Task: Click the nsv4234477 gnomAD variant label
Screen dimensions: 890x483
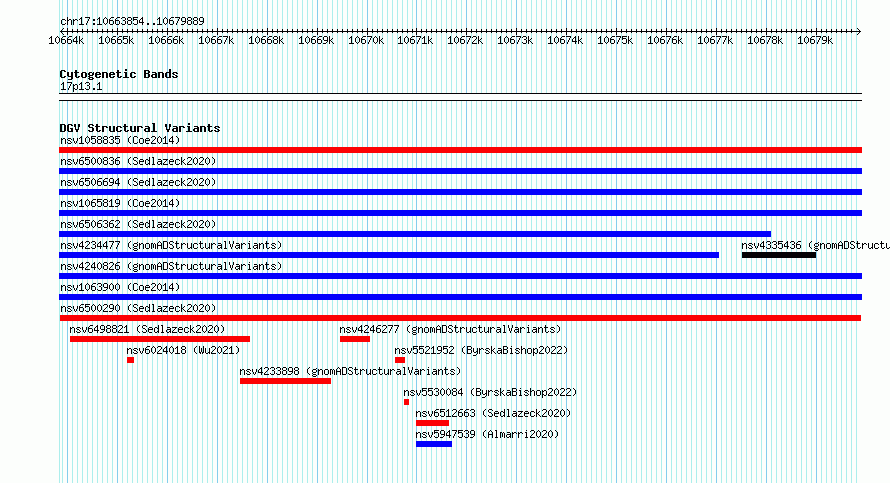Action: coord(171,245)
